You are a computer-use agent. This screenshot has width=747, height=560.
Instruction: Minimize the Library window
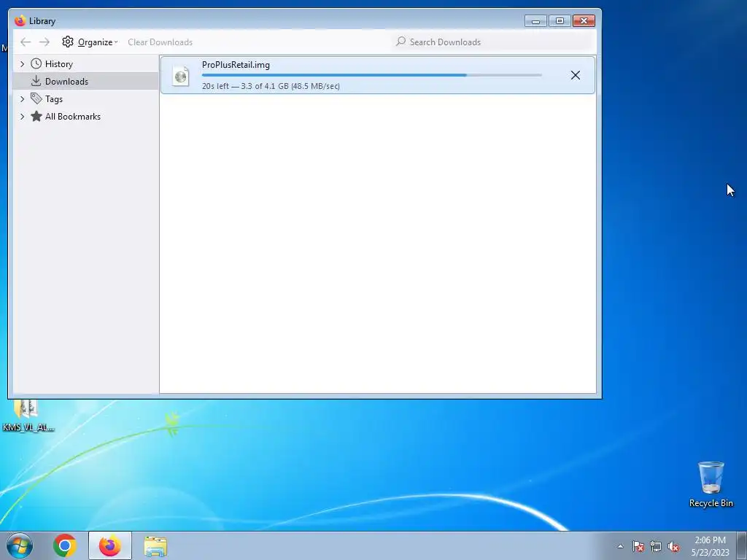pyautogui.click(x=535, y=21)
